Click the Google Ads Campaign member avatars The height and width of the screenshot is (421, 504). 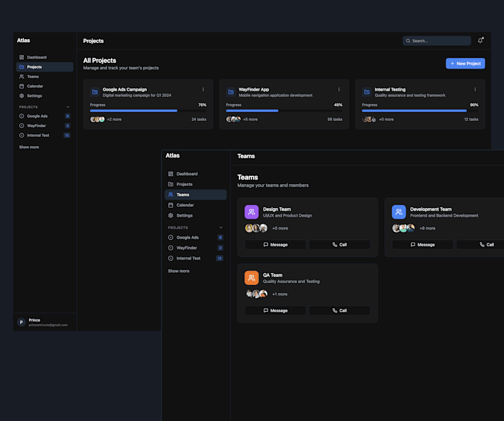(98, 119)
